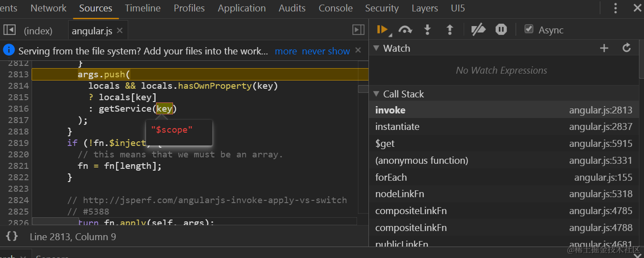Close the angular.js file tab
644x258 pixels.
[120, 31]
